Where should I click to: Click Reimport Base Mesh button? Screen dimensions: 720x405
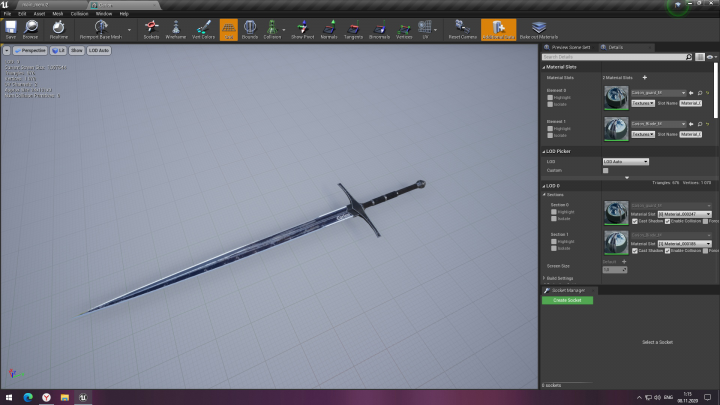[101, 30]
